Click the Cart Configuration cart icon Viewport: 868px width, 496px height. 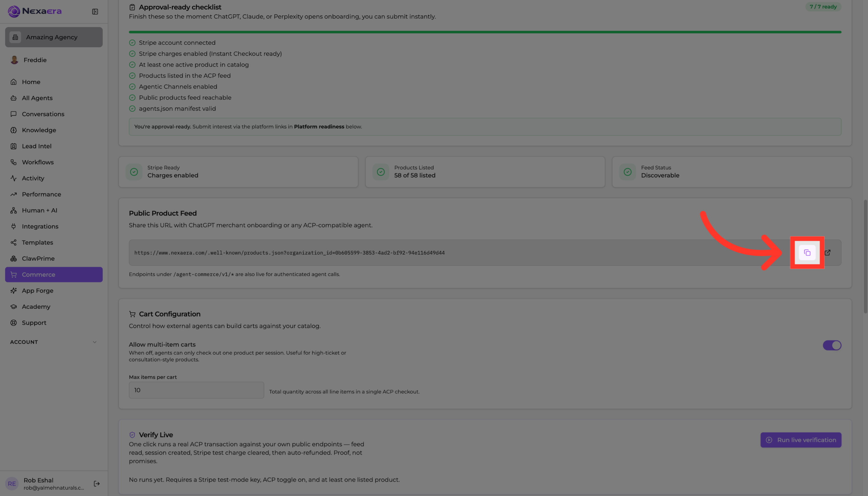tap(132, 314)
